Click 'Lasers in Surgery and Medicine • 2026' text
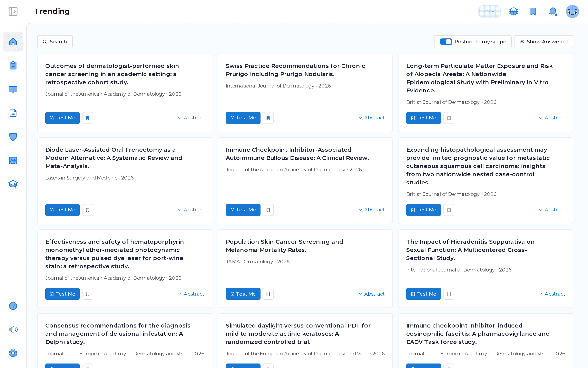Viewport: 588px width, 368px height. coord(89,178)
